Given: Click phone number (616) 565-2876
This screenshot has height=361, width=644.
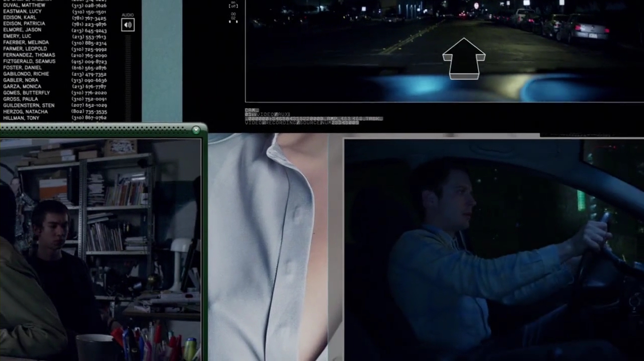Looking at the screenshot, I should [89, 68].
